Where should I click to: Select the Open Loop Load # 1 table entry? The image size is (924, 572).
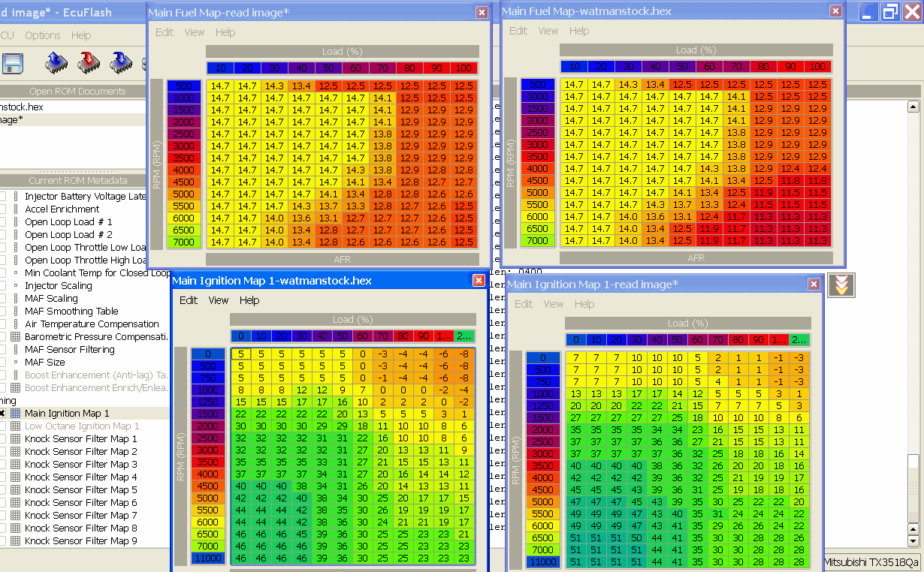point(68,222)
